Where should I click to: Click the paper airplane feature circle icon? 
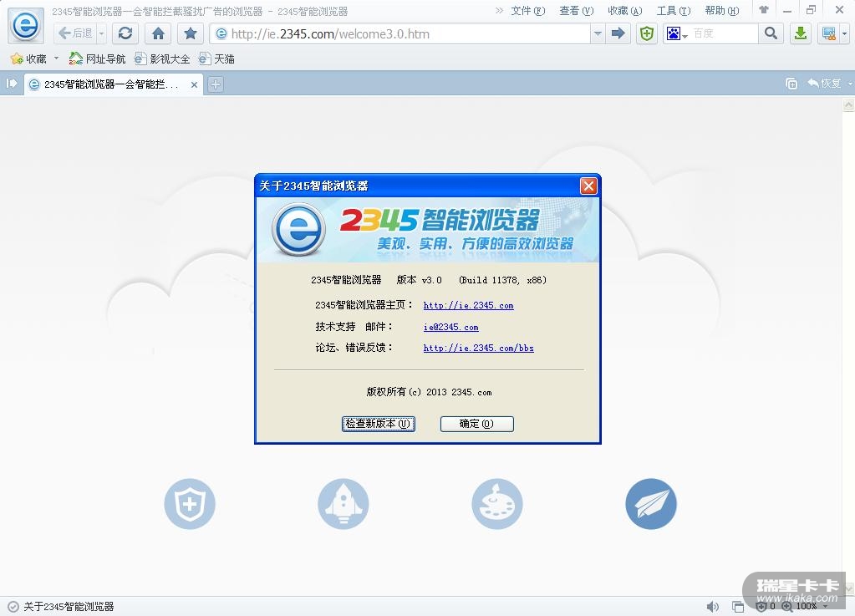(651, 504)
